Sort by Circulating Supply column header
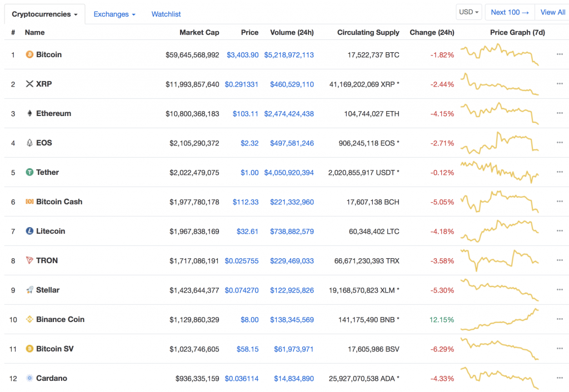 [x=368, y=32]
